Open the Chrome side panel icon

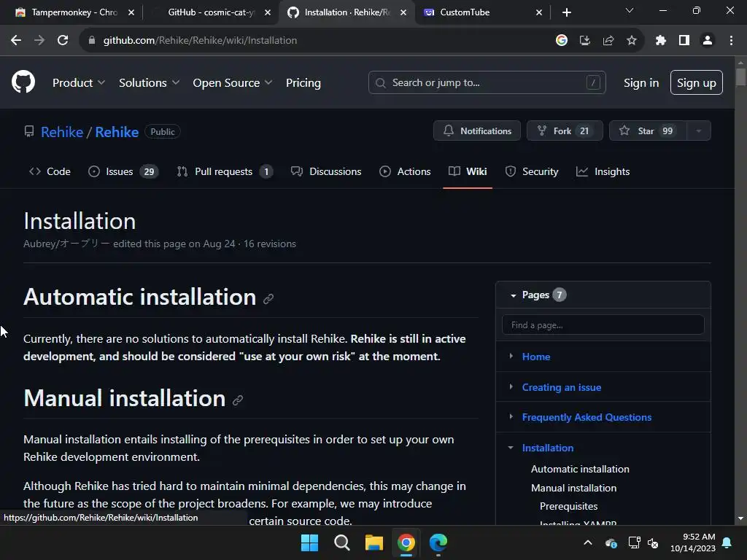click(x=684, y=41)
